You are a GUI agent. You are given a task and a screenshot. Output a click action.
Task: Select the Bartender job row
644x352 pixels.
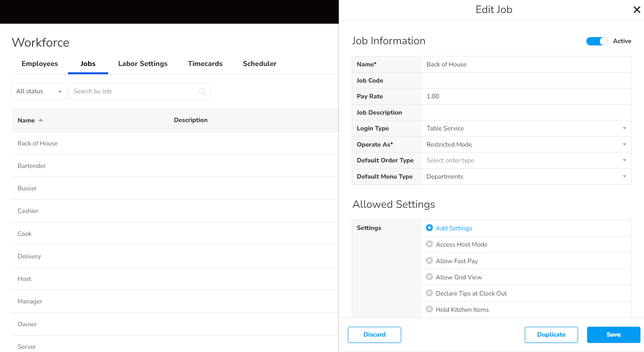(32, 166)
